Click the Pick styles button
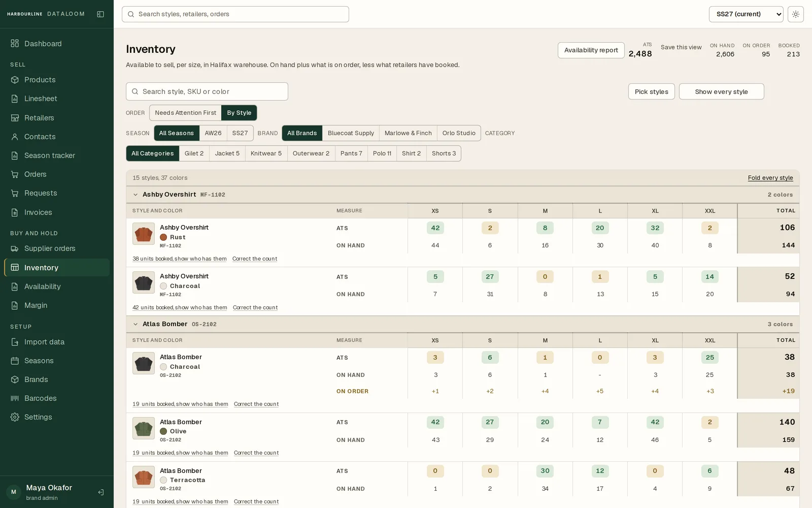This screenshot has height=508, width=812. [652, 91]
